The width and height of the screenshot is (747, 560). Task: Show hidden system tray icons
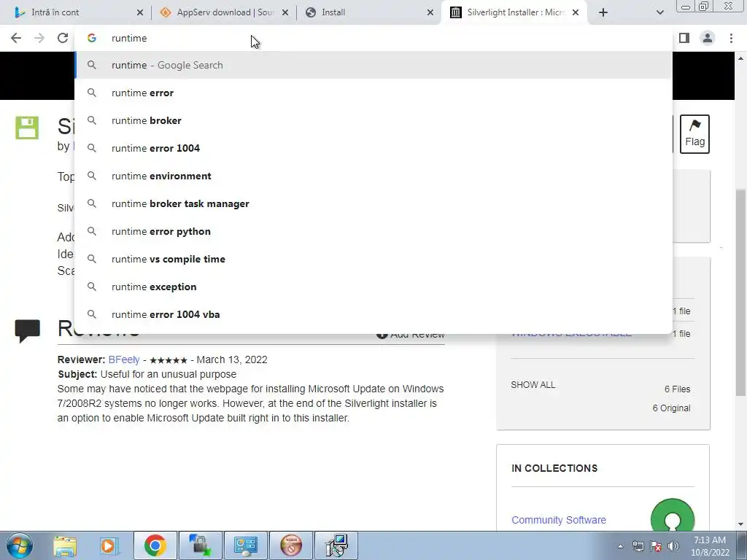point(620,547)
